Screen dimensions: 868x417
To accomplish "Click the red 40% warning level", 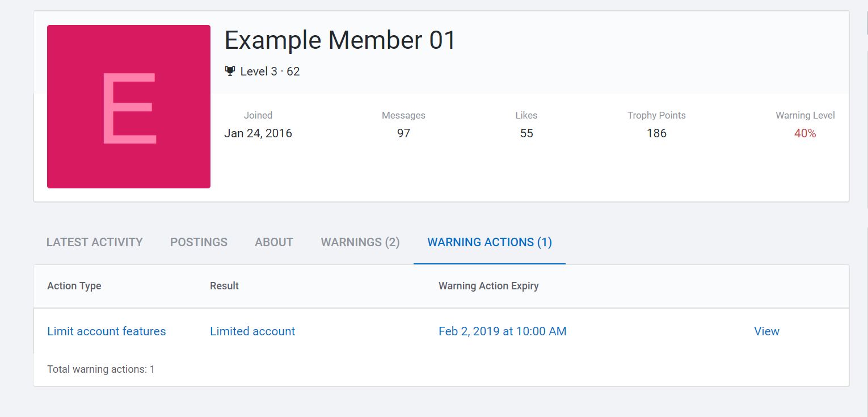I will [x=805, y=133].
